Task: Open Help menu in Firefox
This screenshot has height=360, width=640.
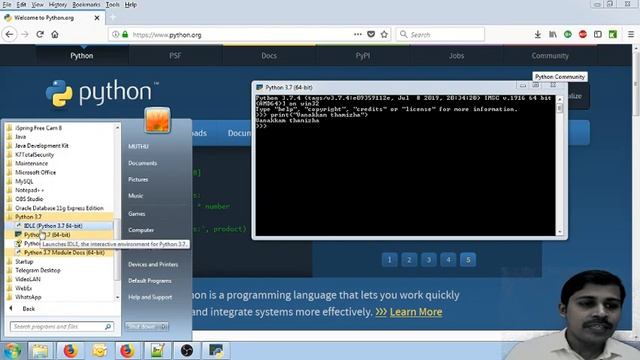Action: click(131, 4)
